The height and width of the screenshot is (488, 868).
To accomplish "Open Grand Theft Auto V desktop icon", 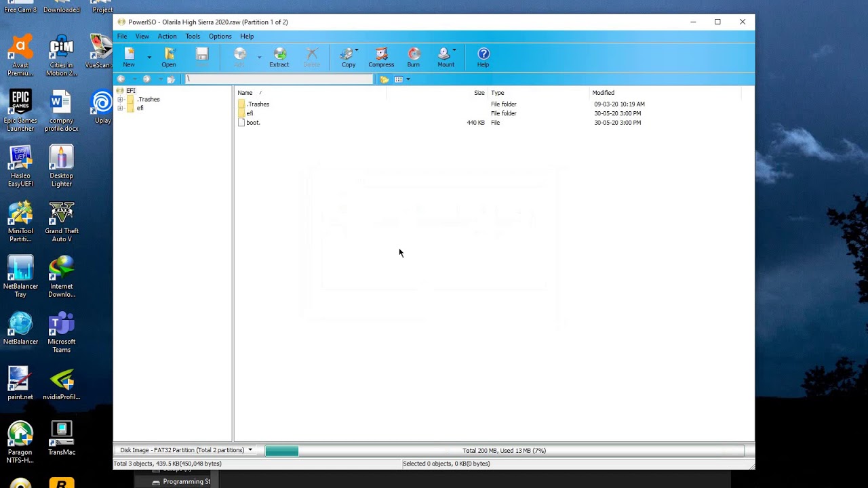I will 62,222.
